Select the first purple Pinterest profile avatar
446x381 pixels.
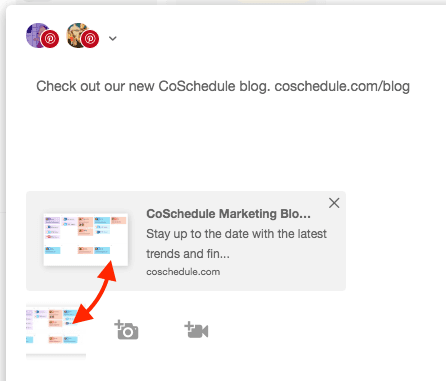(x=37, y=35)
